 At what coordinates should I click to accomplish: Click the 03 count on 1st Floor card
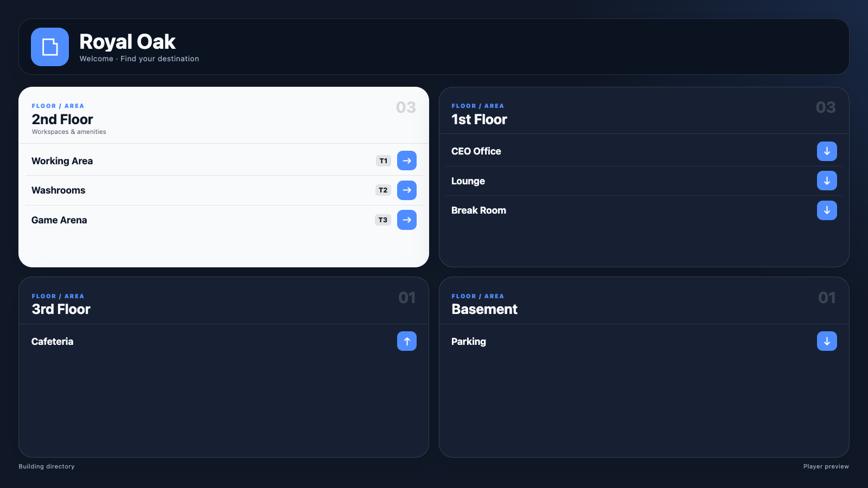click(826, 107)
